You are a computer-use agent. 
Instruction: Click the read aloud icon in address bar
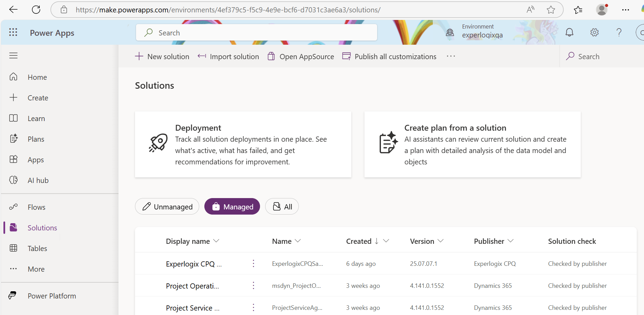(530, 10)
